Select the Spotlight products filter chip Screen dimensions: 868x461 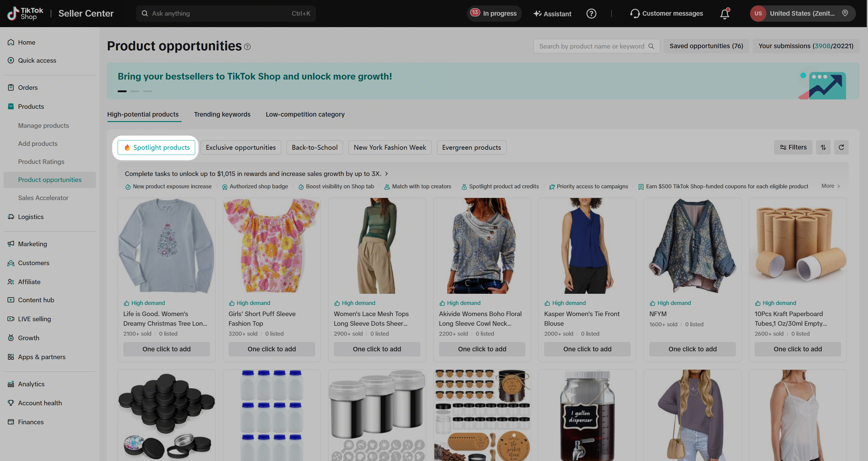(x=156, y=148)
